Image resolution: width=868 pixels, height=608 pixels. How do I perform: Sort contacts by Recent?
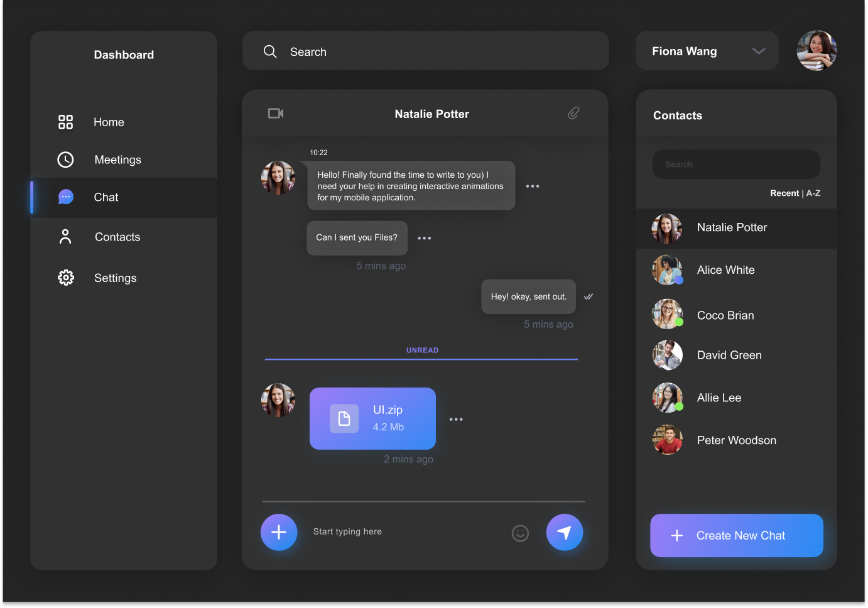click(784, 193)
